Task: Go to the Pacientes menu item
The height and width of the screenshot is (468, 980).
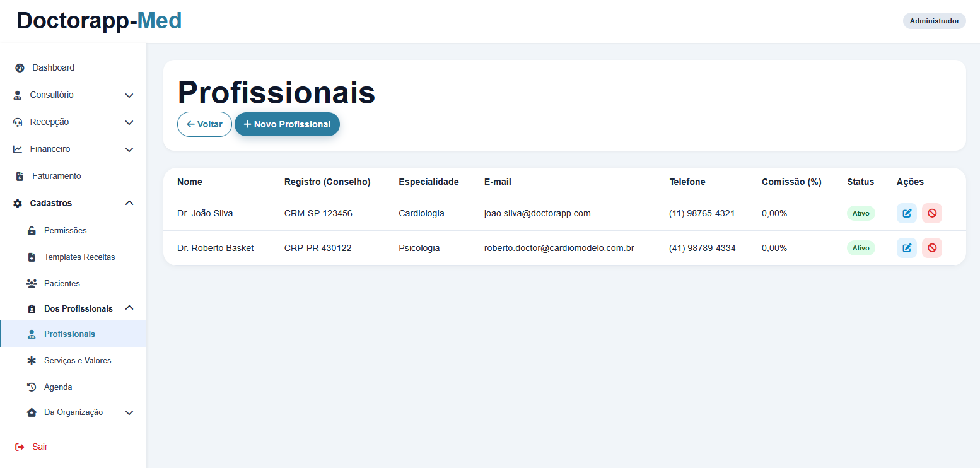Action: [x=73, y=284]
